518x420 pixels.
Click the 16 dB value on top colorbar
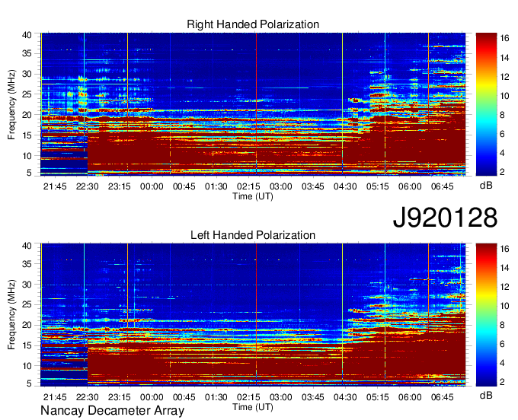[x=504, y=39]
